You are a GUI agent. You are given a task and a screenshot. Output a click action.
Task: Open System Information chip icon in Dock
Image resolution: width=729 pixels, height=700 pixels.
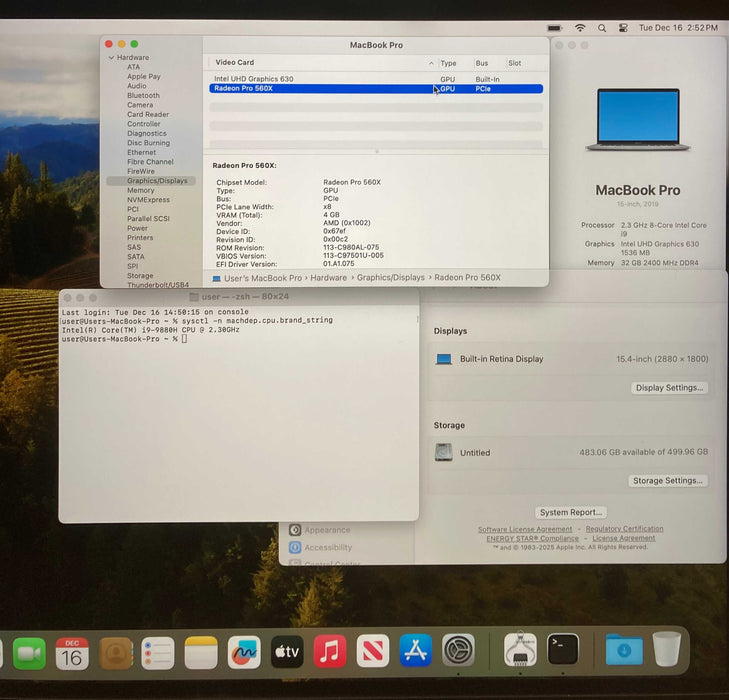coord(520,649)
